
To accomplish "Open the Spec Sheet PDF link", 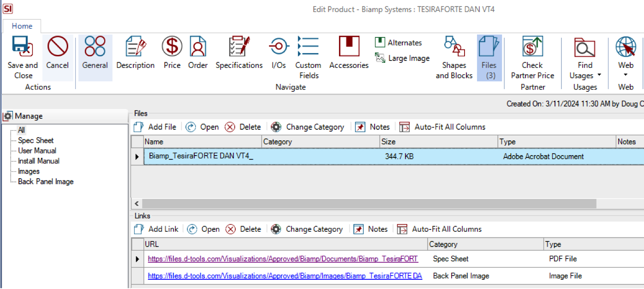I will (x=282, y=259).
